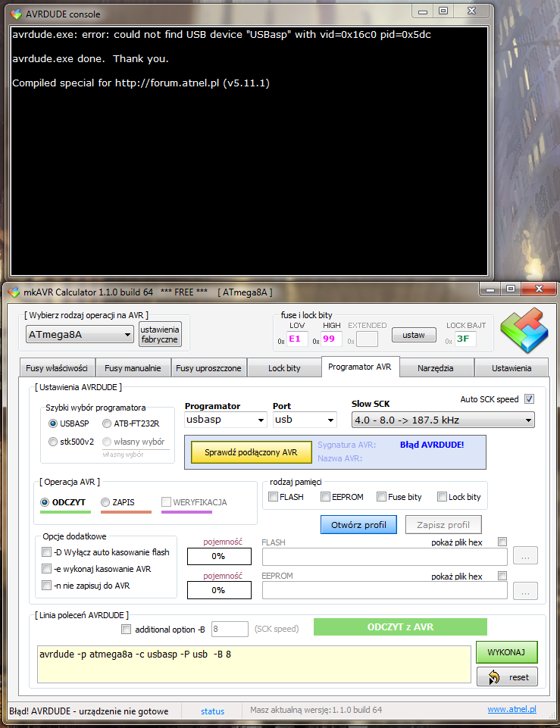The image size is (560, 728).
Task: Click Otwórz profil button
Action: pos(358,525)
